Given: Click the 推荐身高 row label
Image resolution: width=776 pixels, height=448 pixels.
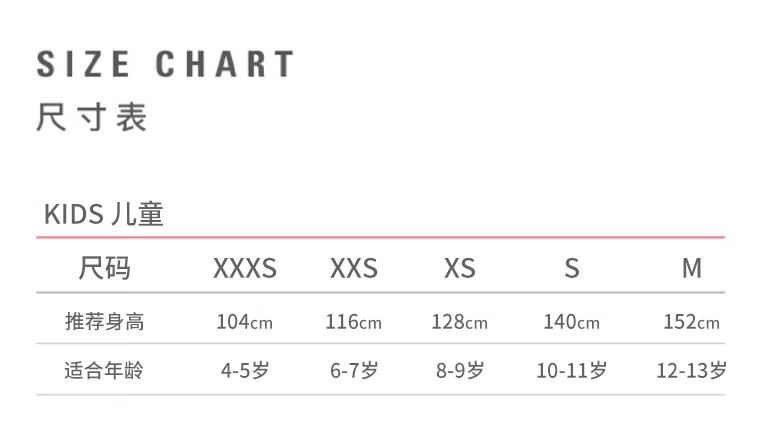Looking at the screenshot, I should tap(105, 322).
